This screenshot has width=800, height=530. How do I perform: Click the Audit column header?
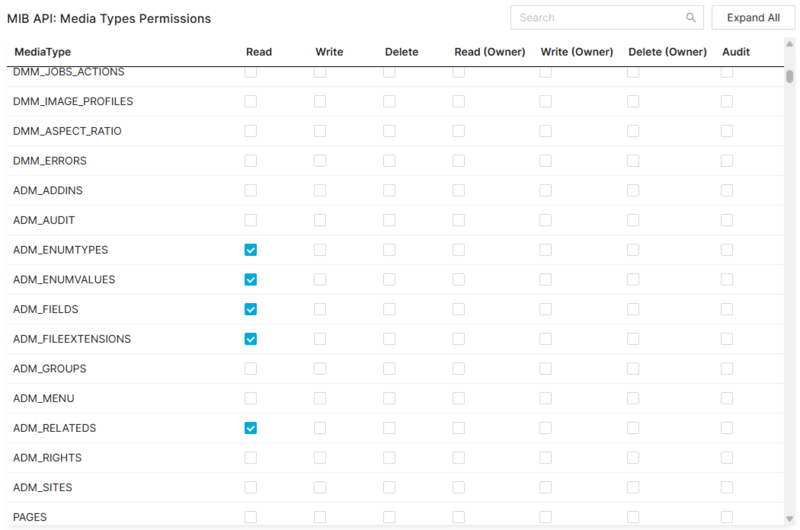coord(735,52)
